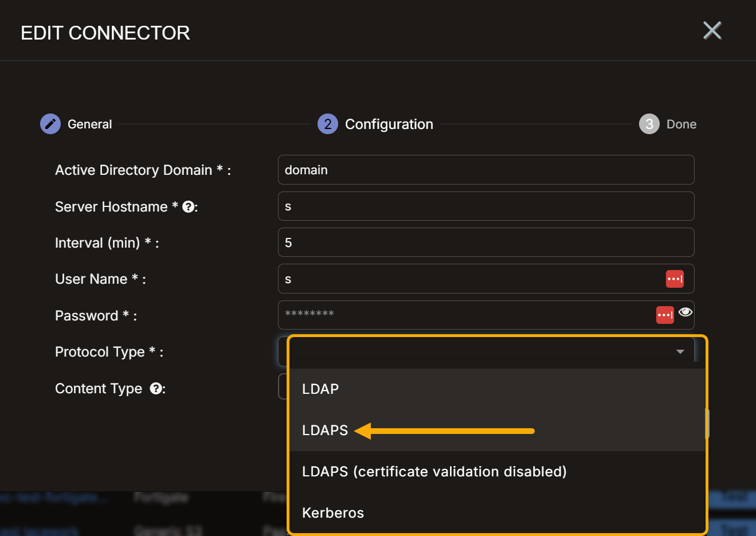The width and height of the screenshot is (756, 536).
Task: Collapse the Protocol Type dropdown arrow
Action: tap(680, 351)
